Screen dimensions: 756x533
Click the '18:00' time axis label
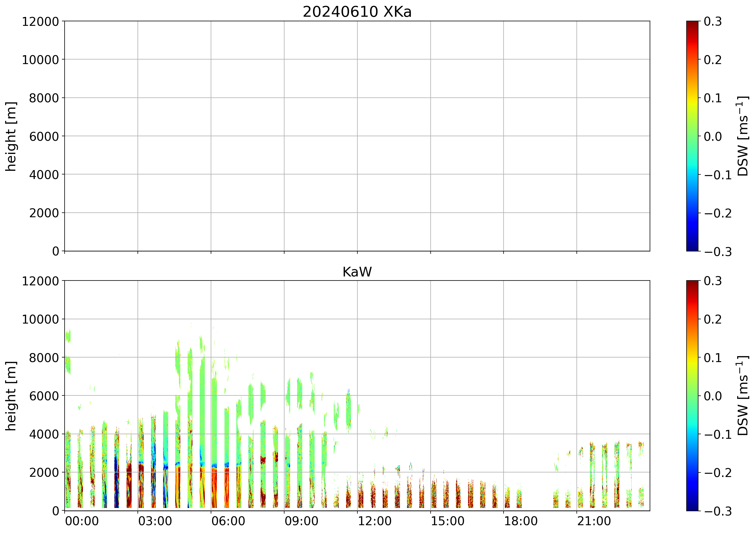tap(521, 521)
